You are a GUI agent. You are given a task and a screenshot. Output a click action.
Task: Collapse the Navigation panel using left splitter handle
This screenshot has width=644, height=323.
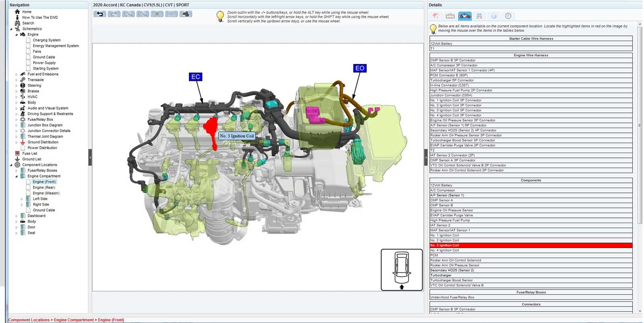coord(90,157)
